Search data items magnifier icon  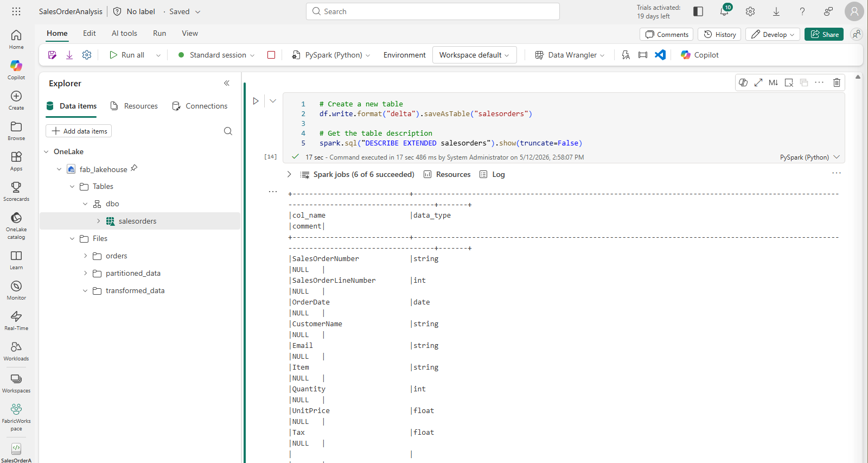[228, 131]
